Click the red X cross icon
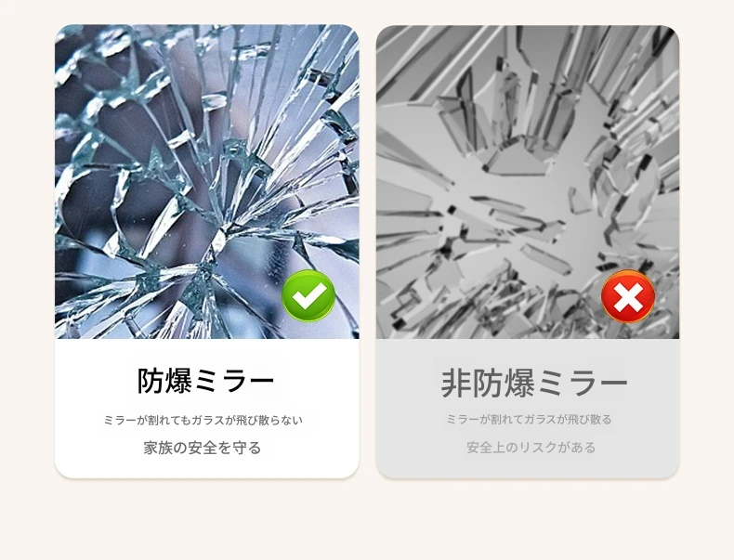The width and height of the screenshot is (734, 560). 628,296
